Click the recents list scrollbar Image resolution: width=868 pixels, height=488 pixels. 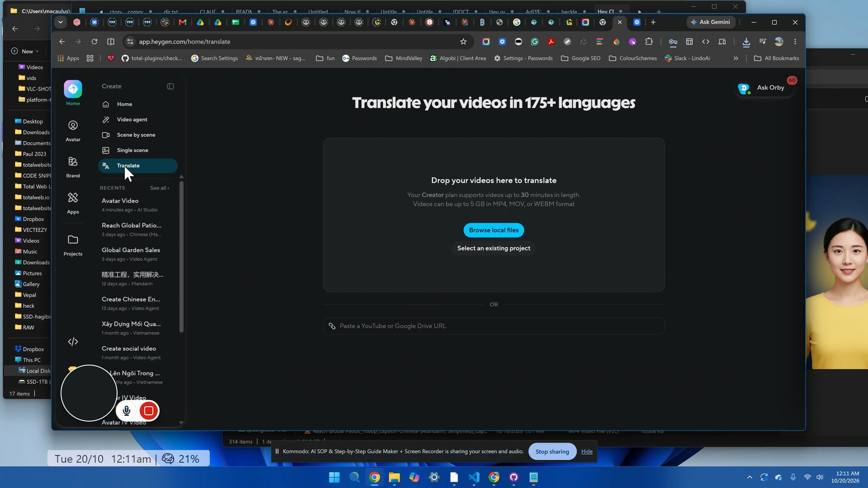point(181,257)
